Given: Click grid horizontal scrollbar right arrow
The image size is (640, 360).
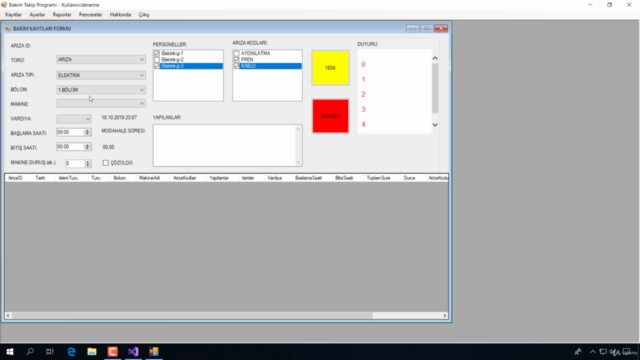Looking at the screenshot, I should (x=445, y=316).
